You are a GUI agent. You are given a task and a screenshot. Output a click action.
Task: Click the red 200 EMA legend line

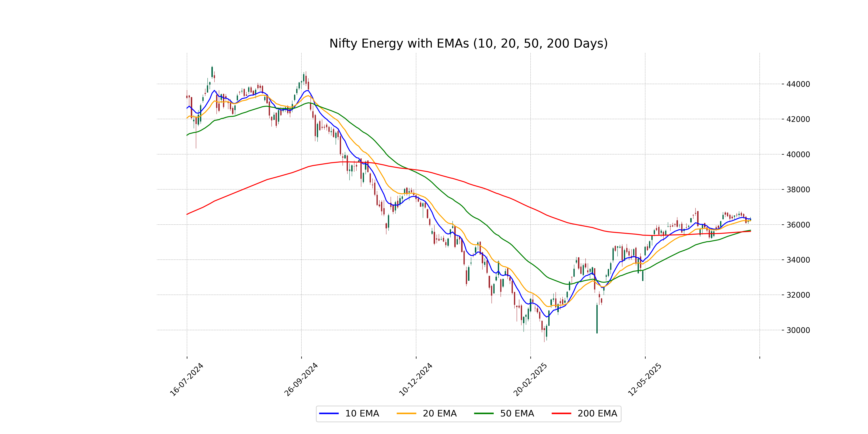coord(561,413)
